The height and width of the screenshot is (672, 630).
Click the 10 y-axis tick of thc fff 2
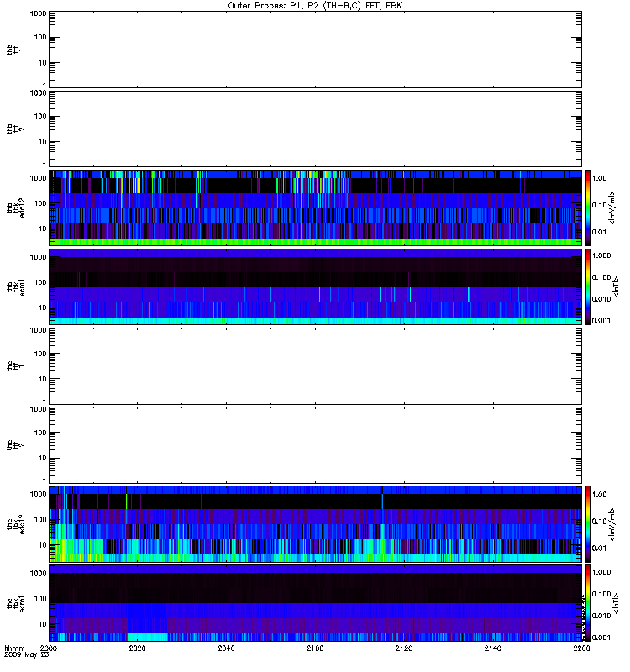pos(43,458)
